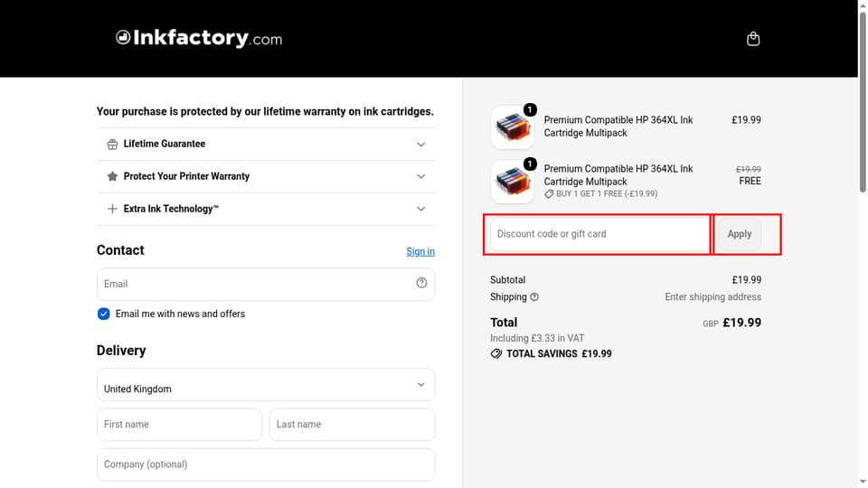Click the crossed-out £19.99 price

749,169
